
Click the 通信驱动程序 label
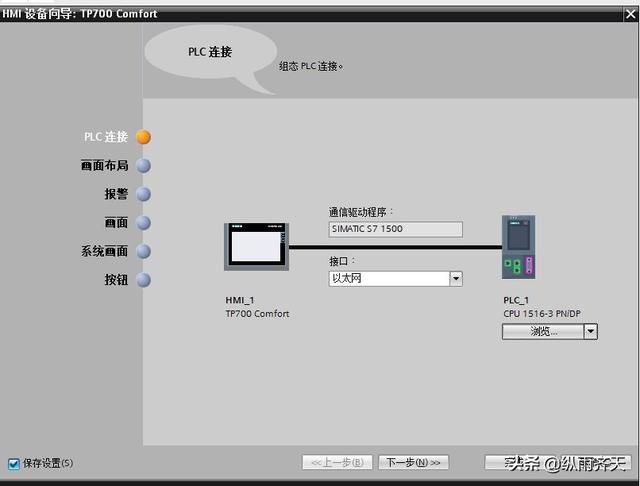pos(361,212)
